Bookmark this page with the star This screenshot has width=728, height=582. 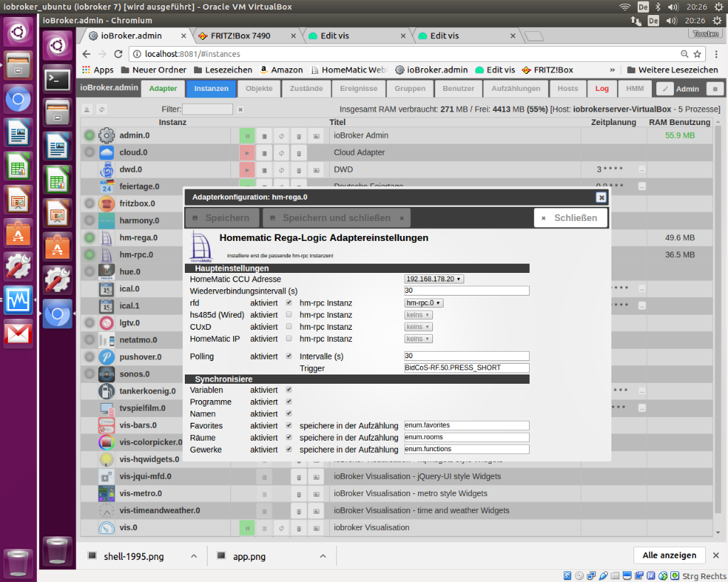tap(697, 54)
